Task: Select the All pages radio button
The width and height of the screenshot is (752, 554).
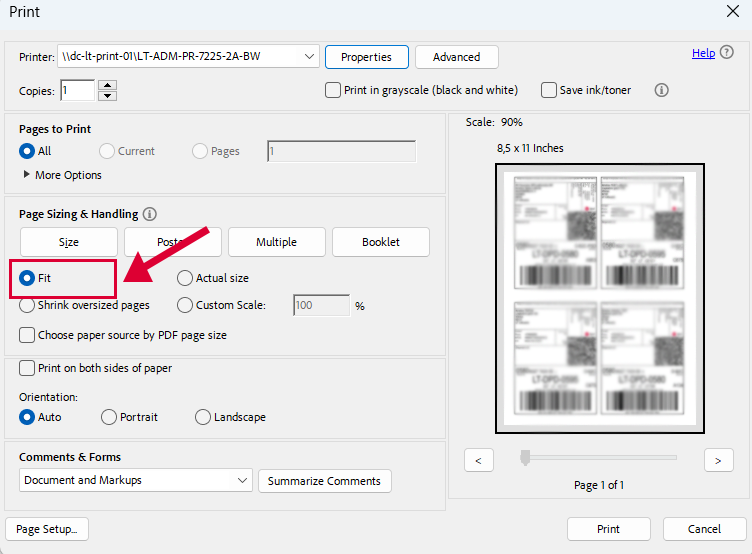Action: pyautogui.click(x=27, y=151)
